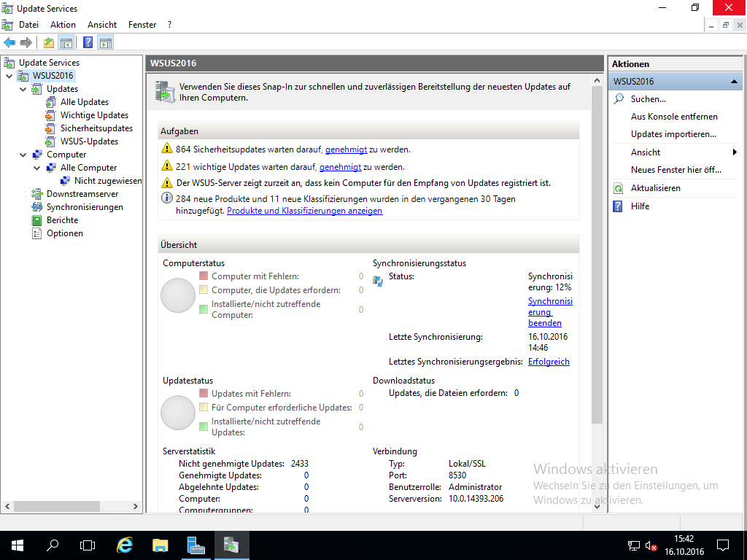
Task: Collapse the WSUS2016 tree node
Action: [x=9, y=76]
